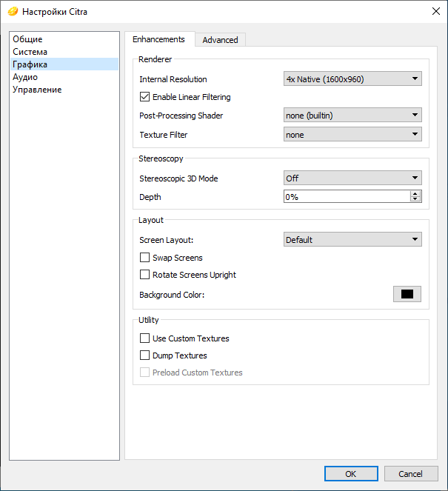
Task: Select the Enhancements tab
Action: tap(158, 39)
